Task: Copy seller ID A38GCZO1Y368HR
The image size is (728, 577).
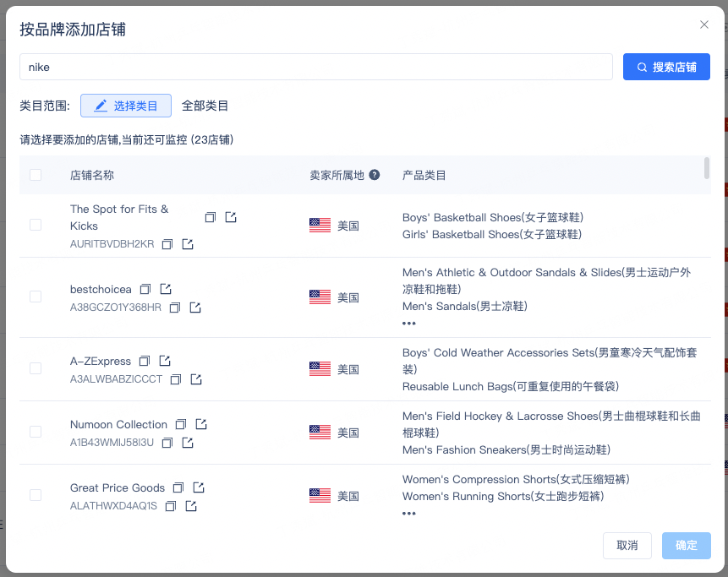Action: click(174, 308)
